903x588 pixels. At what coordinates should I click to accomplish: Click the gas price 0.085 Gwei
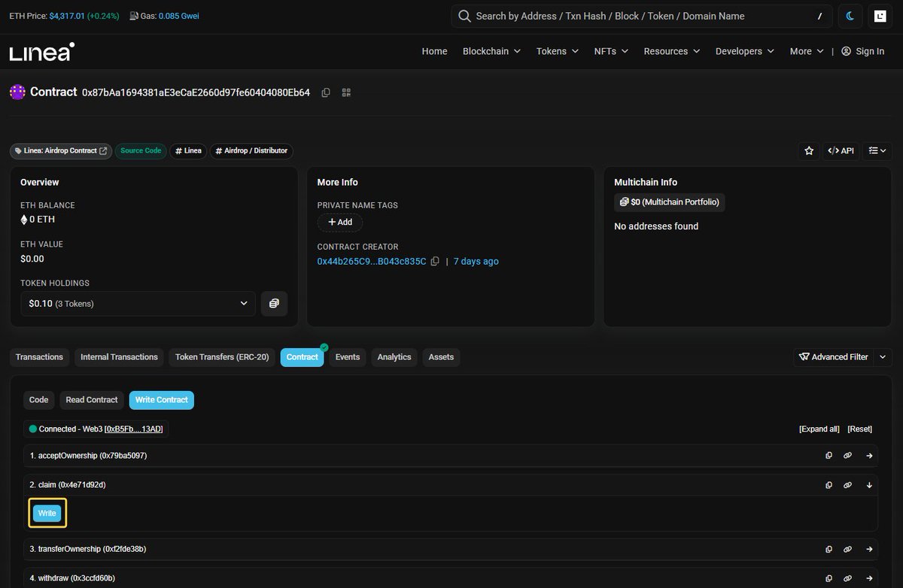pos(179,16)
